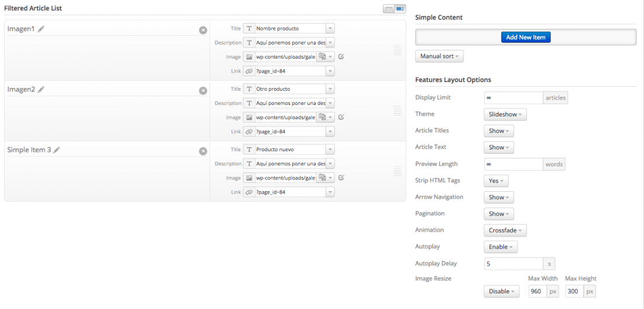Switch to the detailed list view toggle

tap(400, 9)
